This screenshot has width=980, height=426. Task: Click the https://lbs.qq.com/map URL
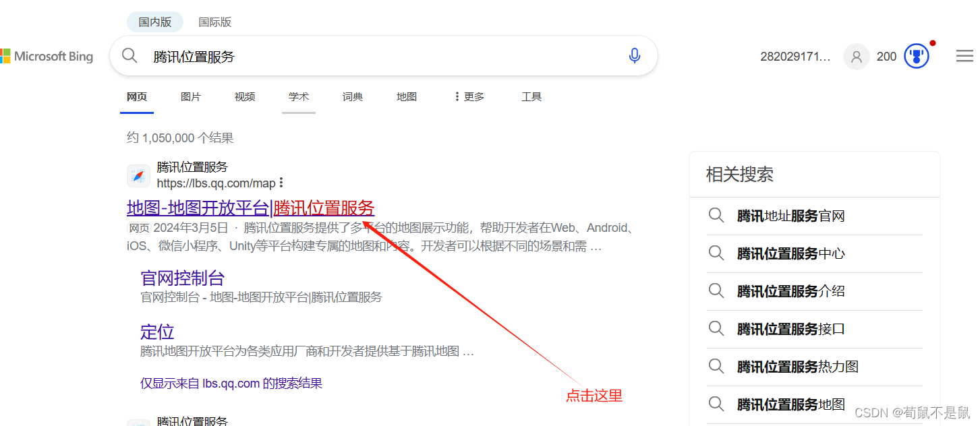click(x=216, y=183)
